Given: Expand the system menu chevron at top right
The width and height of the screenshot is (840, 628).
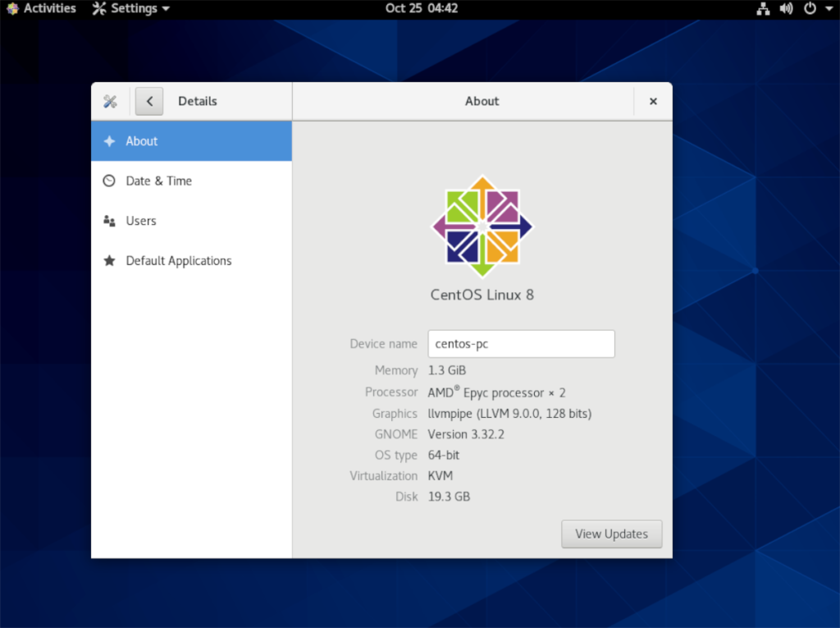Looking at the screenshot, I should click(x=827, y=9).
